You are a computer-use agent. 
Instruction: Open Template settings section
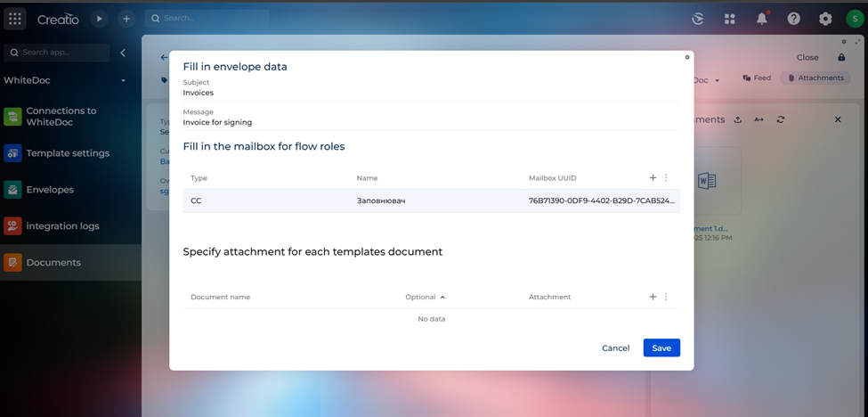click(x=71, y=153)
